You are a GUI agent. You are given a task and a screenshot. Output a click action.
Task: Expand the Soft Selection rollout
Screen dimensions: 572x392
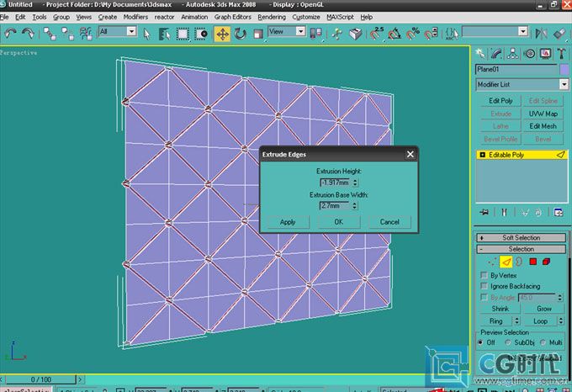[x=522, y=237]
